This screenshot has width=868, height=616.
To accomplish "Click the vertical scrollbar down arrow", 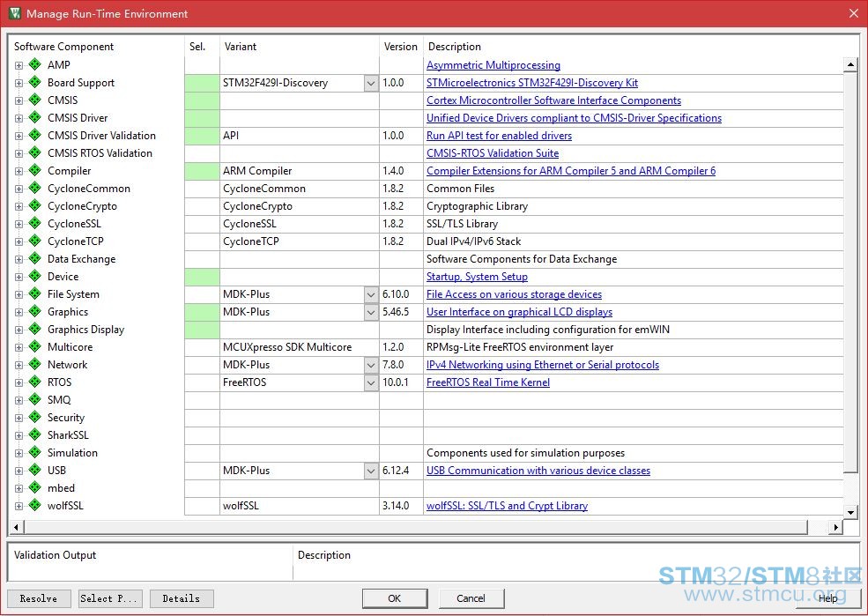I will (x=851, y=512).
